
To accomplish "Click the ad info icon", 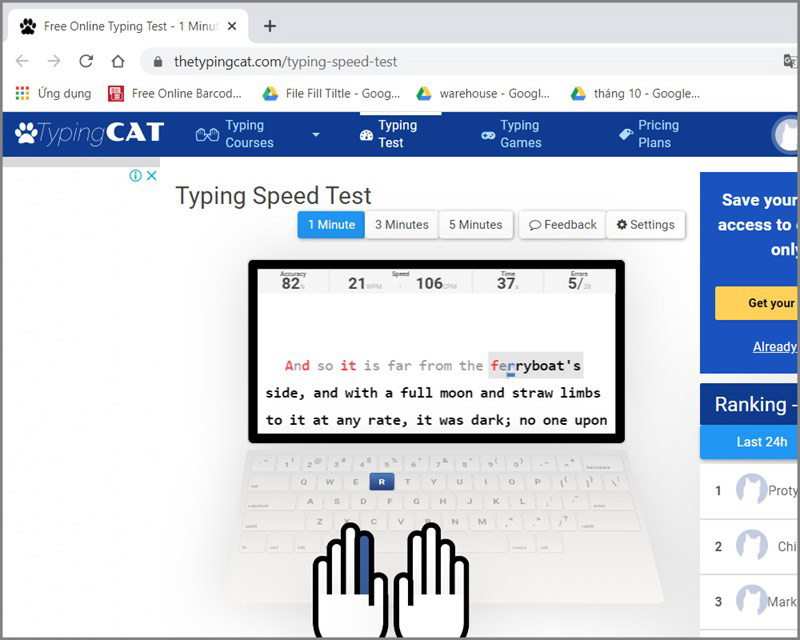I will pyautogui.click(x=136, y=176).
